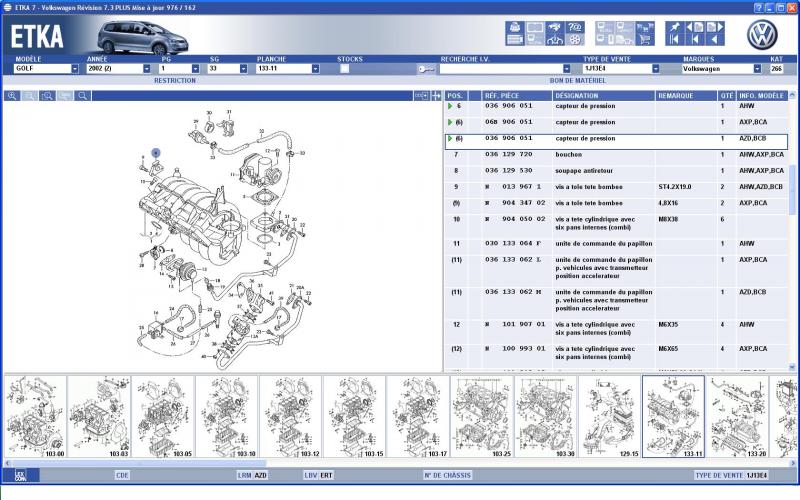Click the REMARQUE column header
The width and height of the screenshot is (800, 500).
point(686,96)
